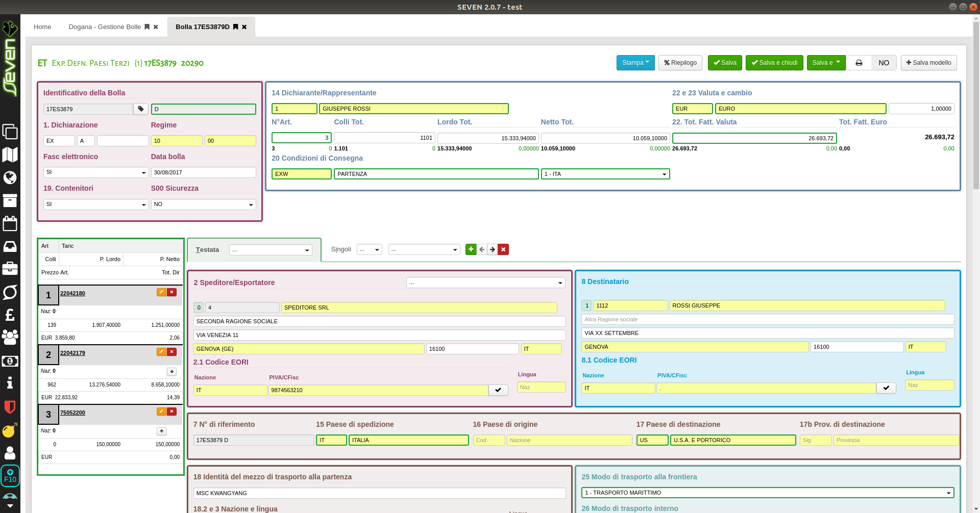Delete article 3 with red X icon

172,412
